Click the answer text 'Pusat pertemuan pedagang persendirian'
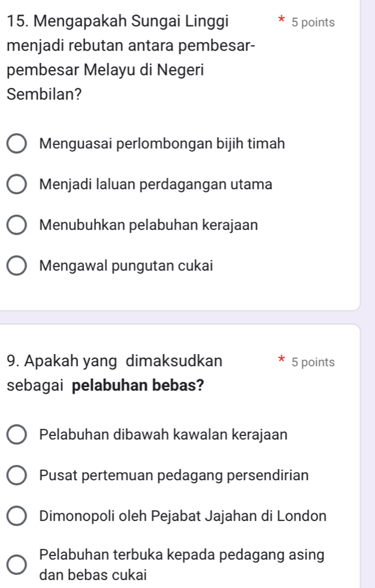This screenshot has width=375, height=588. tap(174, 475)
